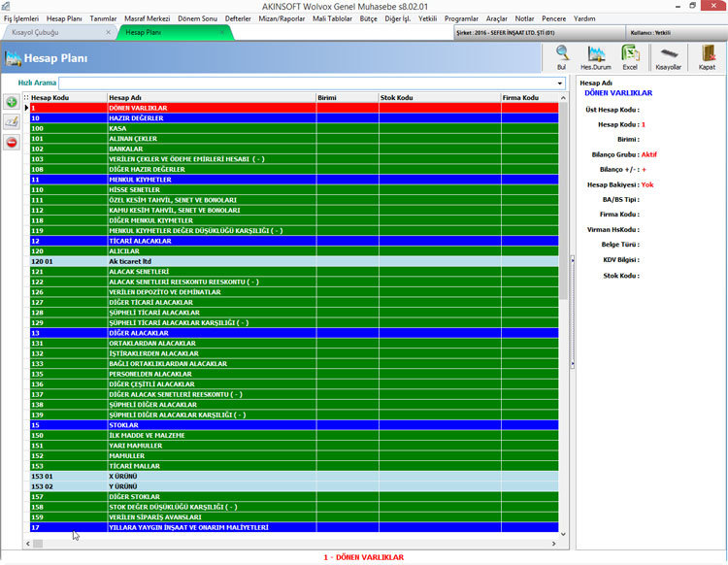Viewport: 728px width, 565px height.
Task: Expand the Hızlı Arama dropdown arrow
Action: (560, 83)
